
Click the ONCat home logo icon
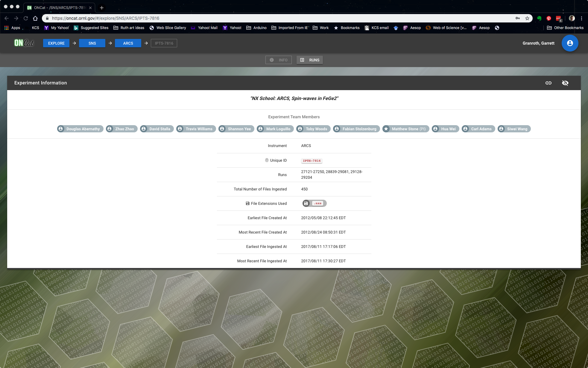click(24, 43)
